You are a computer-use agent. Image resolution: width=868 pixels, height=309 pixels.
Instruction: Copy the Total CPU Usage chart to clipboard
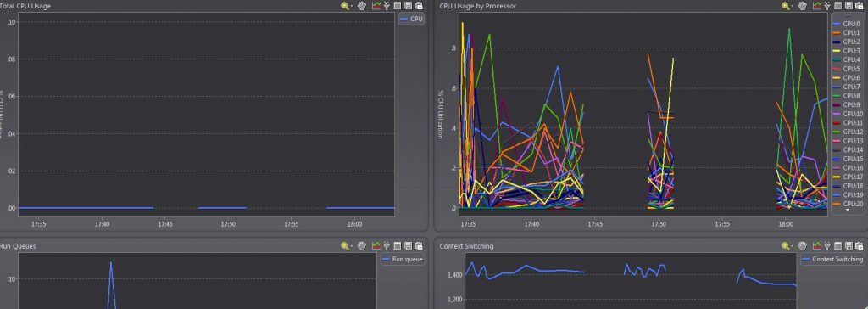click(x=419, y=6)
